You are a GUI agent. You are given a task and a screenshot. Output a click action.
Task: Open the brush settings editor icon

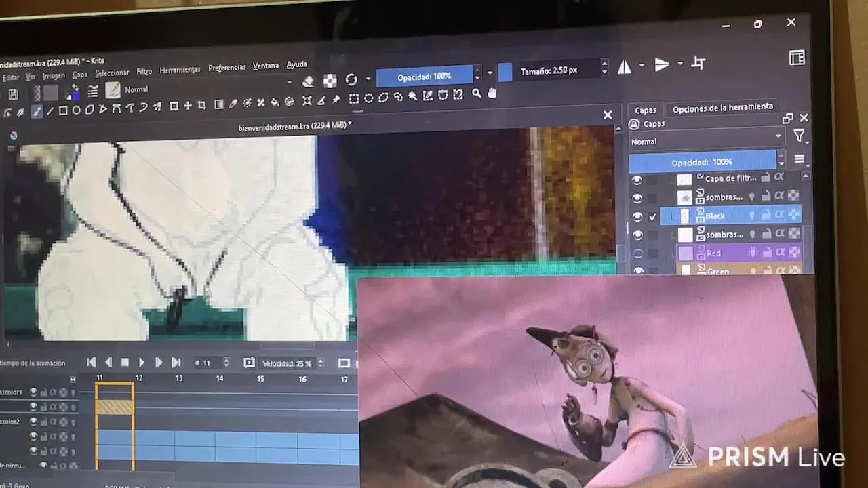94,91
